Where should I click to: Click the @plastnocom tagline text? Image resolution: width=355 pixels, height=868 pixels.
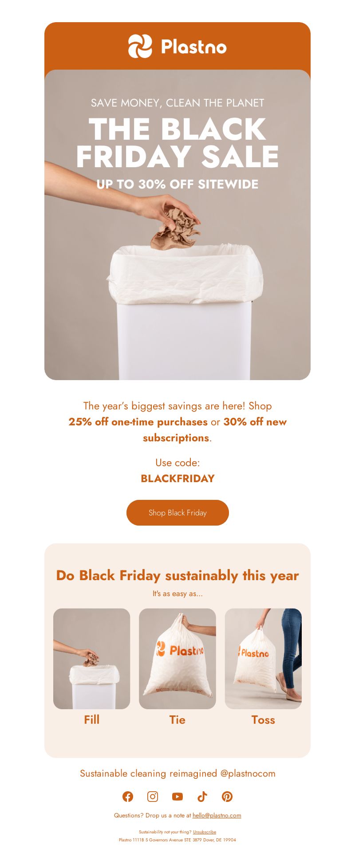coord(248,774)
